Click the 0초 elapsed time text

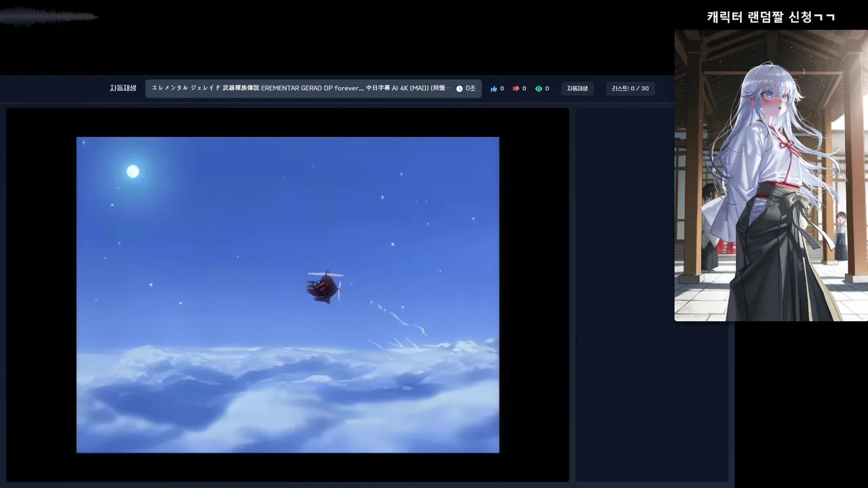point(471,89)
